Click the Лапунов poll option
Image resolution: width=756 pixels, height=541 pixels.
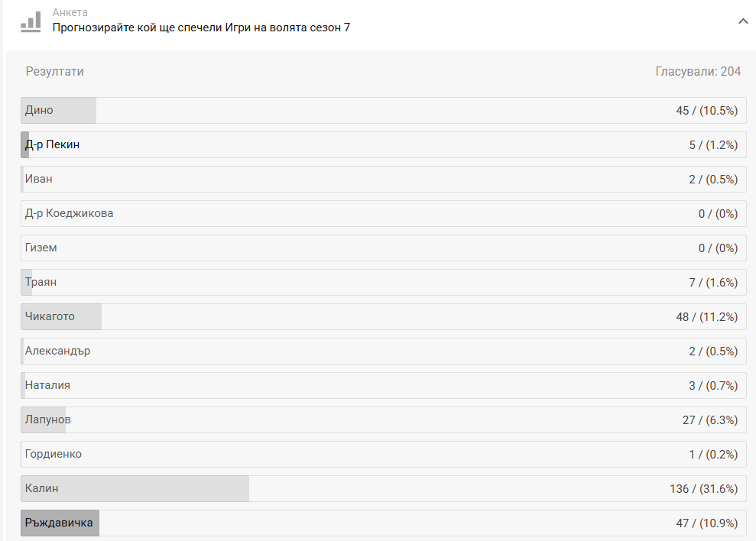pyautogui.click(x=383, y=420)
